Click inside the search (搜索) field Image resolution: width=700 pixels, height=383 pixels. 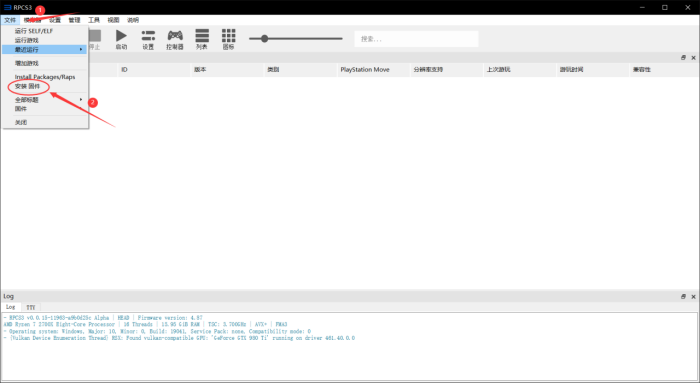tap(416, 39)
